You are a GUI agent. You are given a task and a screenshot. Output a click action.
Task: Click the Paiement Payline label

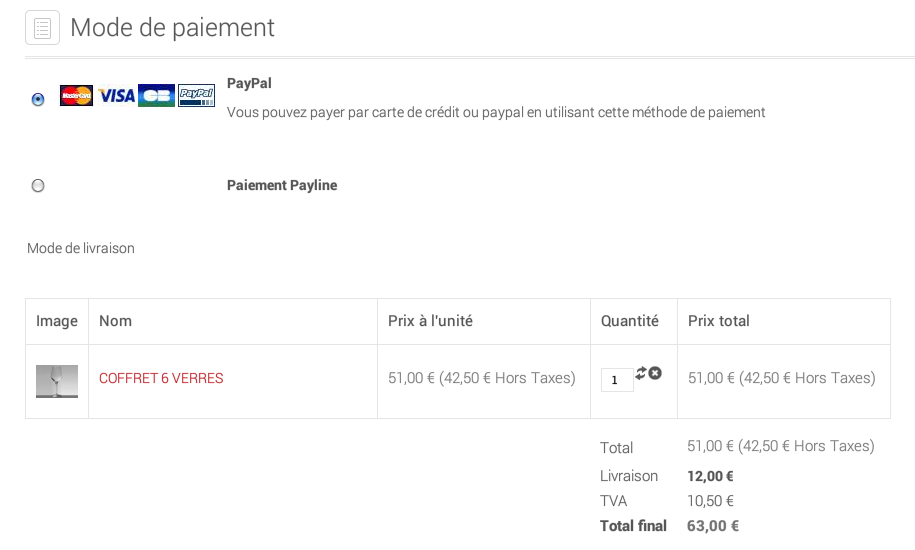282,185
